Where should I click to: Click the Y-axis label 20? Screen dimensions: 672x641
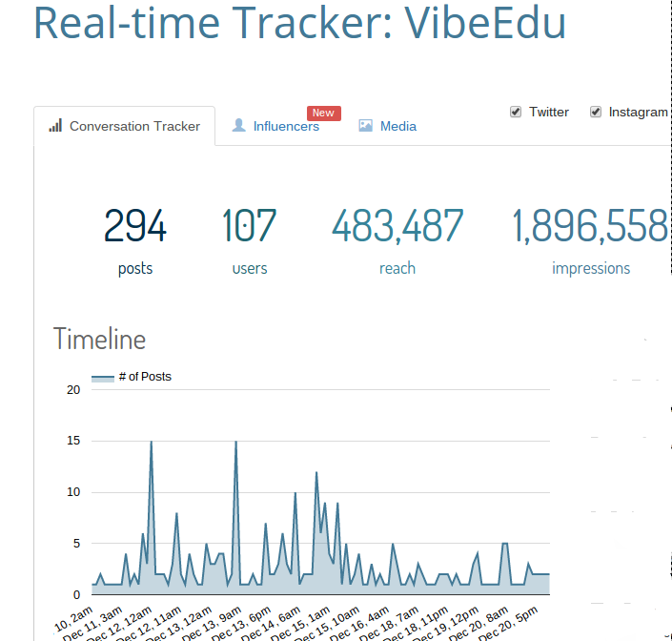(73, 390)
